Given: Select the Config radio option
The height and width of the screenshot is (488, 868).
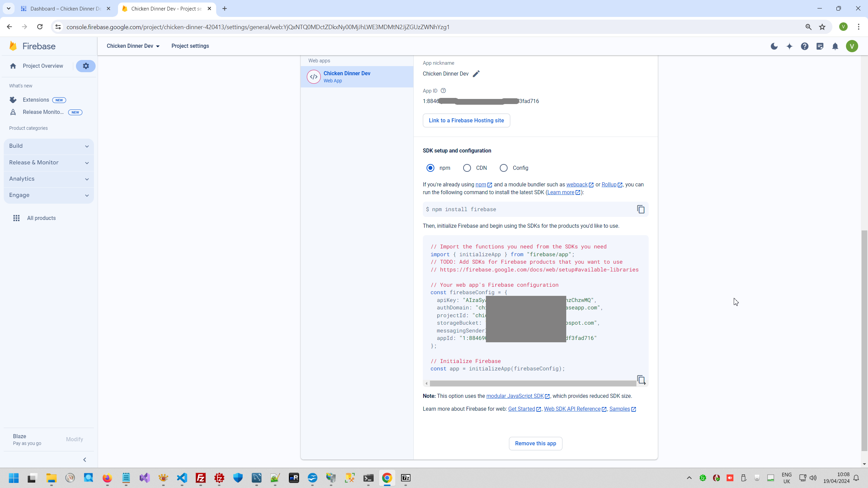Looking at the screenshot, I should [504, 168].
